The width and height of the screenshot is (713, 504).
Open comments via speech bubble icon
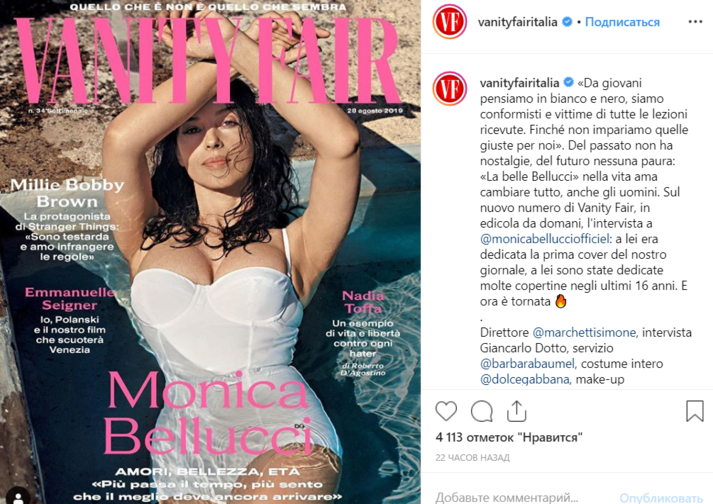click(482, 412)
